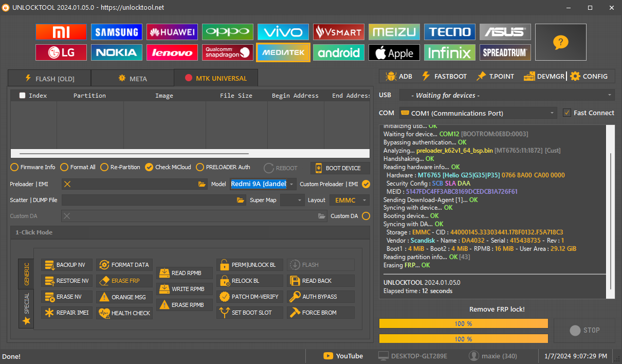This screenshot has height=364, width=622.
Task: Click the lower 100% progress bar
Action: coord(463,339)
